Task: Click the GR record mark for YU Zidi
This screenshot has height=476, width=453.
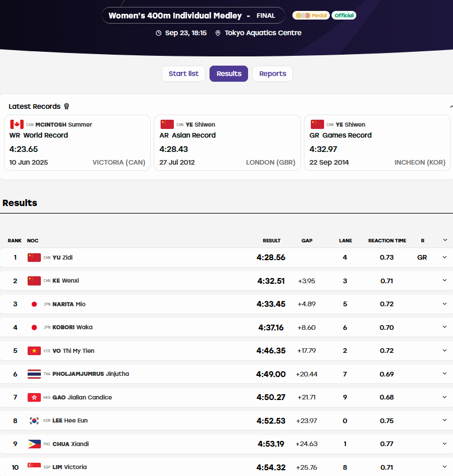Action: 422,257
